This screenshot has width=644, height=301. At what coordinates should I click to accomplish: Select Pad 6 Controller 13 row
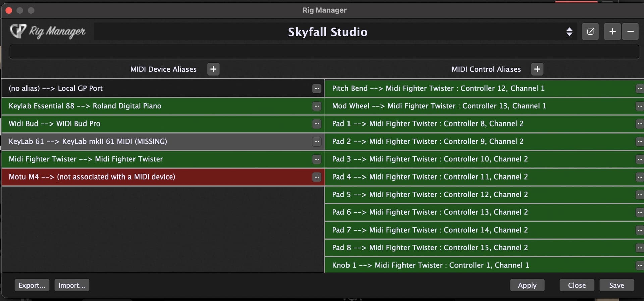(484, 212)
